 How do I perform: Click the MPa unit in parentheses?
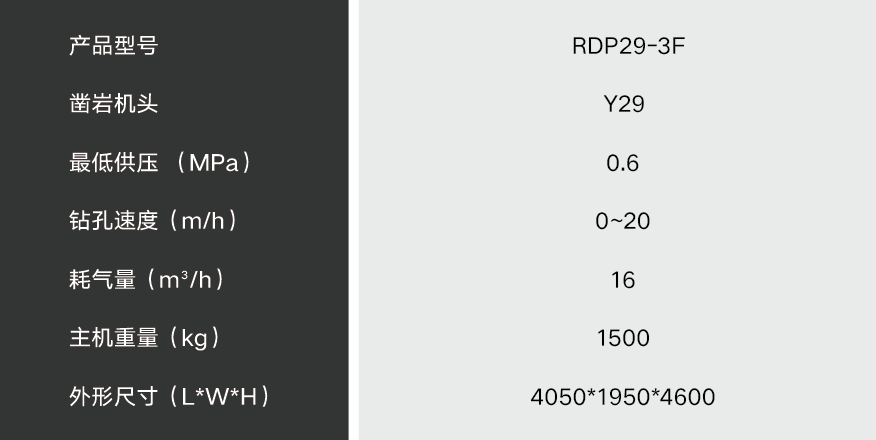212,163
